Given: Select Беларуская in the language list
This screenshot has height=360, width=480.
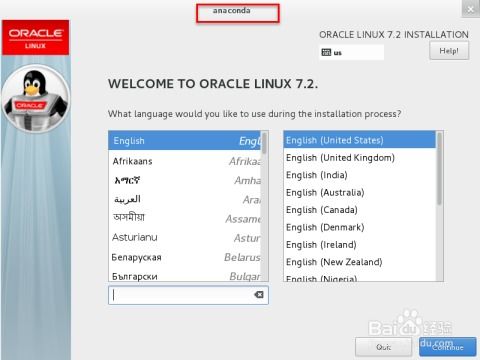Looking at the screenshot, I should coord(185,257).
